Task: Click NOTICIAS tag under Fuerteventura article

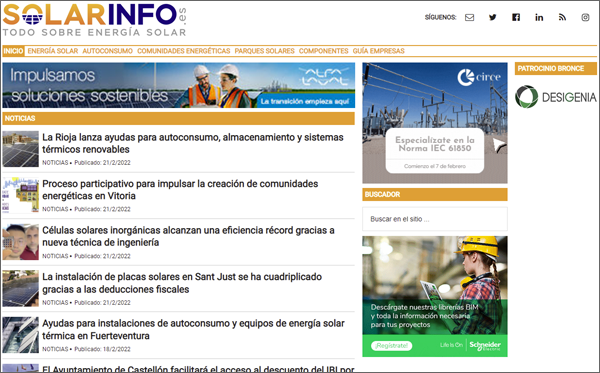Action: coord(55,349)
